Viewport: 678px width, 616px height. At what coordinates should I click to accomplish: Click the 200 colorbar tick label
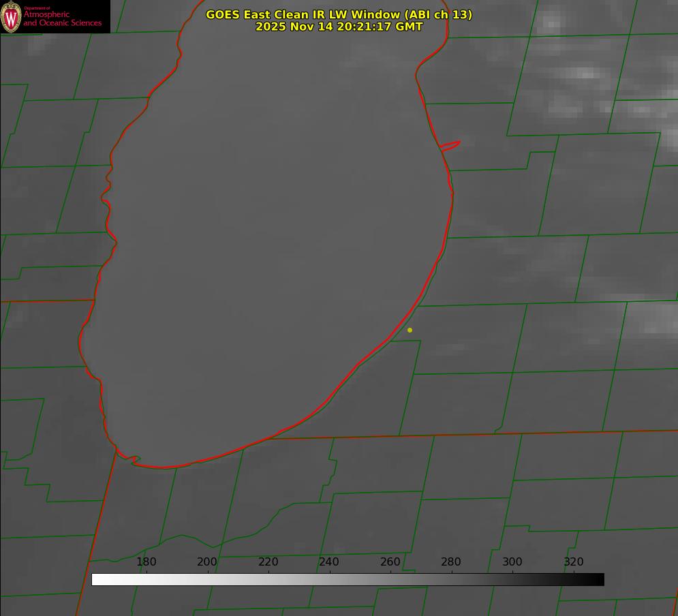tap(207, 561)
